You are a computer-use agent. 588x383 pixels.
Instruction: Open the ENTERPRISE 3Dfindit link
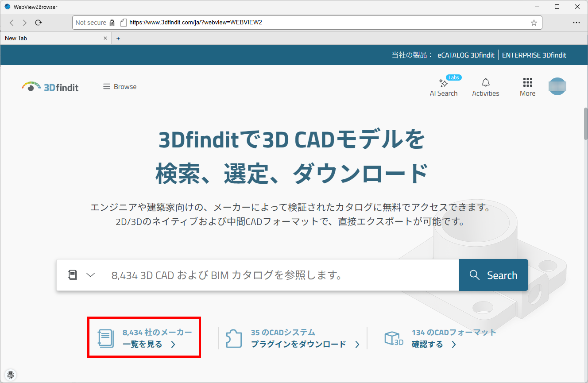tap(534, 55)
